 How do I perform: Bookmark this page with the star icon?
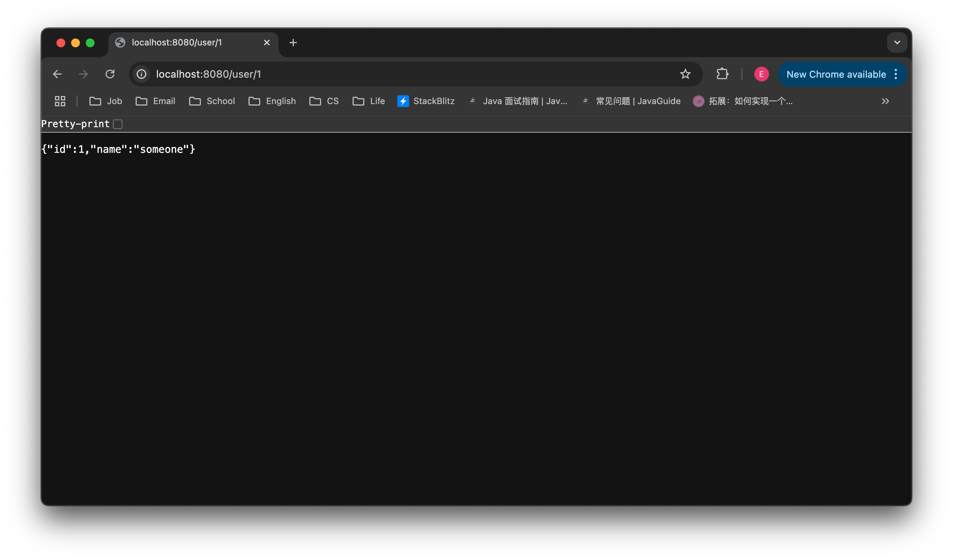[685, 74]
